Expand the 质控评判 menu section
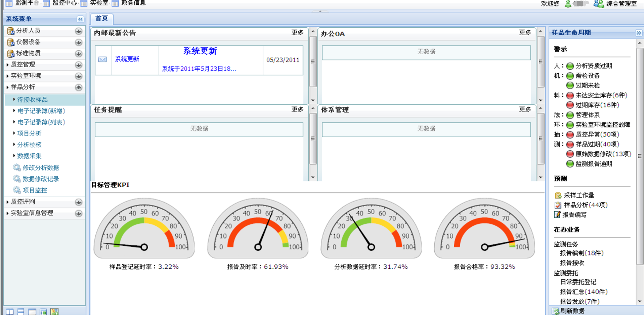This screenshot has height=319, width=644. [x=79, y=202]
